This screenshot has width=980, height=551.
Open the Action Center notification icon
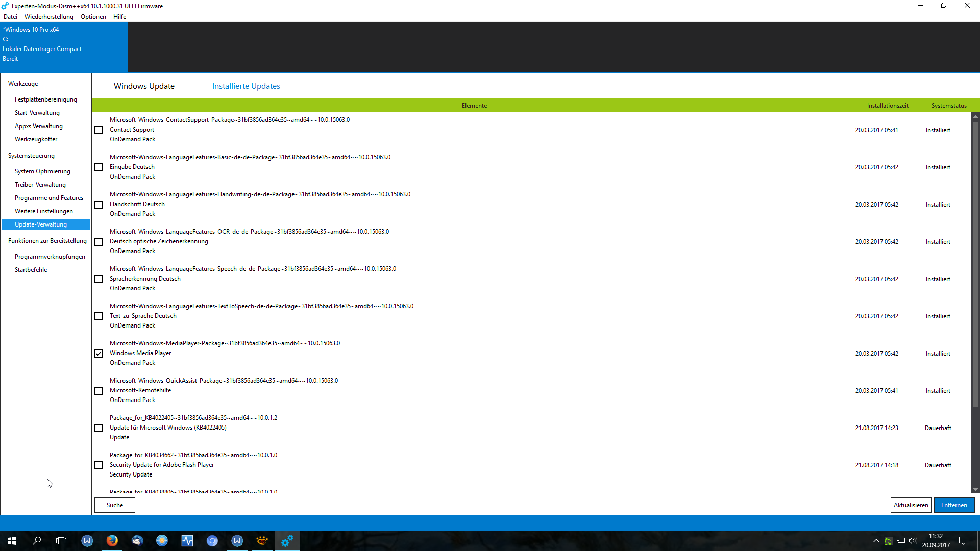963,541
